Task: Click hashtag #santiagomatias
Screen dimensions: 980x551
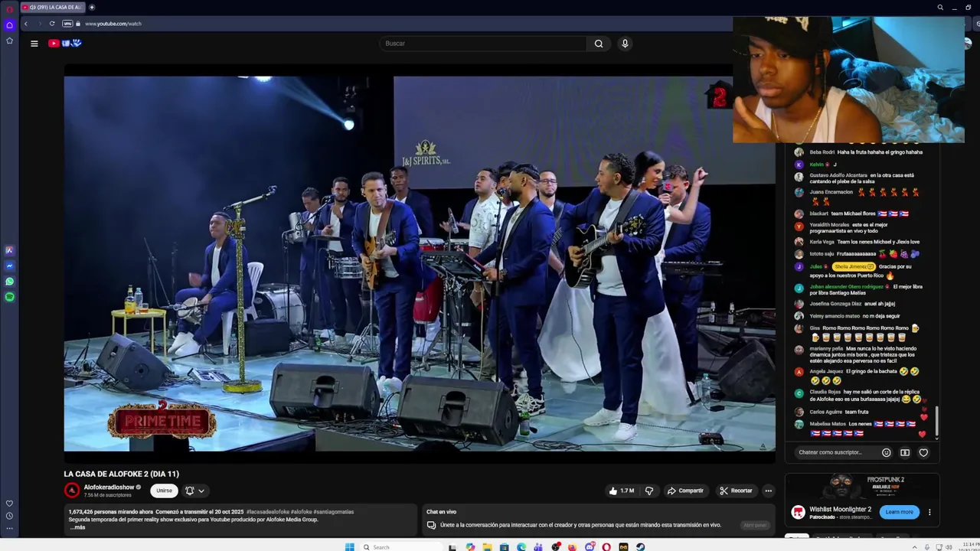Action: 334,512
